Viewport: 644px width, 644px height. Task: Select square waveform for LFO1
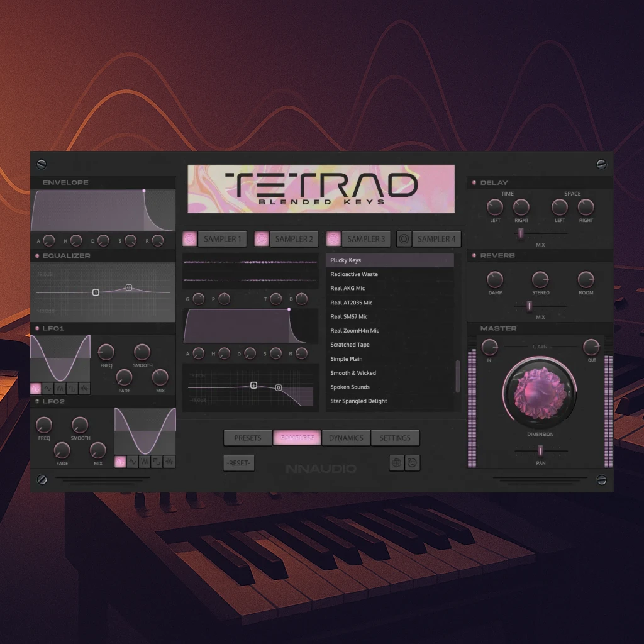tap(72, 388)
